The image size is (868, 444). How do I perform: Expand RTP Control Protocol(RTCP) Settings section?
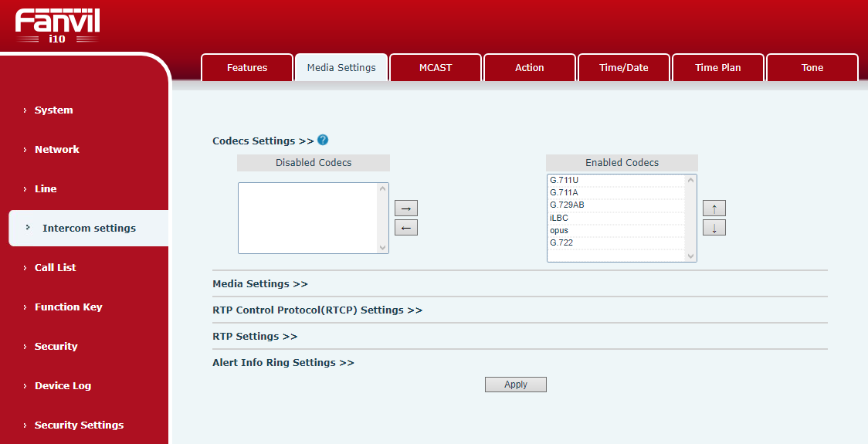click(x=317, y=310)
